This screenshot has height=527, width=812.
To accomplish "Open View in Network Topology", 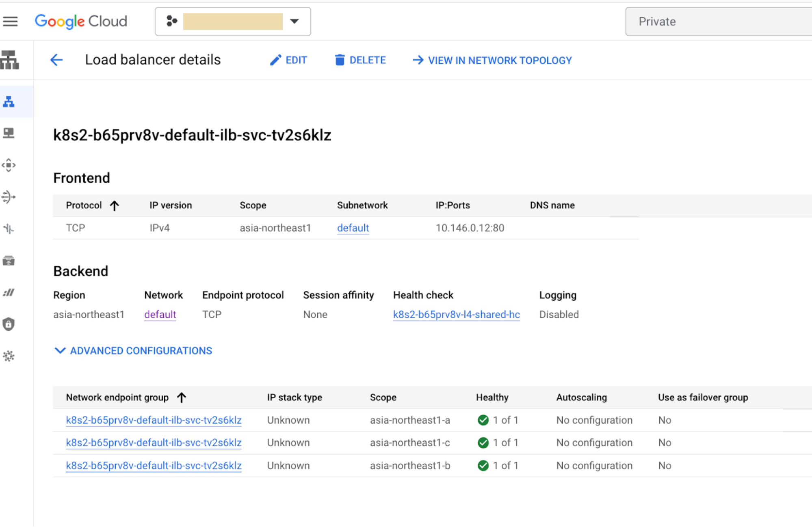I will click(492, 60).
